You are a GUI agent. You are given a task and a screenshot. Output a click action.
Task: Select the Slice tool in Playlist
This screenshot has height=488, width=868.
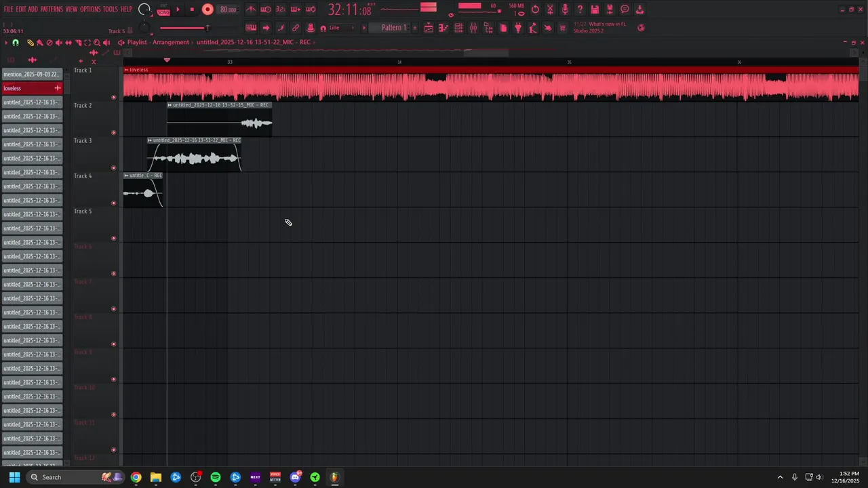point(78,43)
